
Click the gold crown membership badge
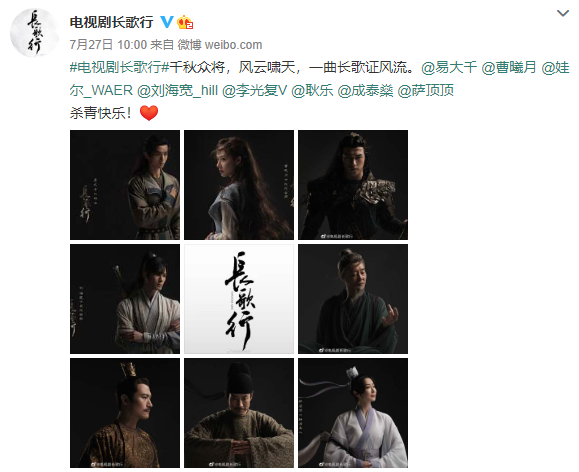185,23
